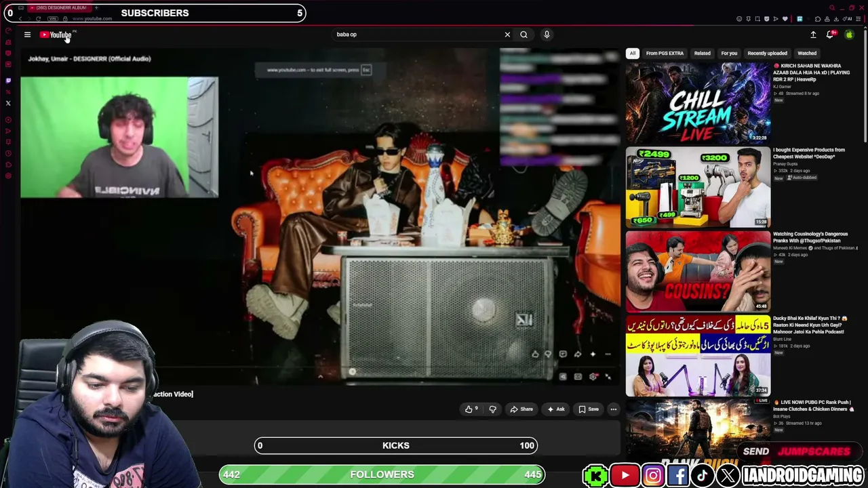
Task: Open 'LIVE NOW! PUBG PC Rank Push' title
Action: (x=813, y=405)
